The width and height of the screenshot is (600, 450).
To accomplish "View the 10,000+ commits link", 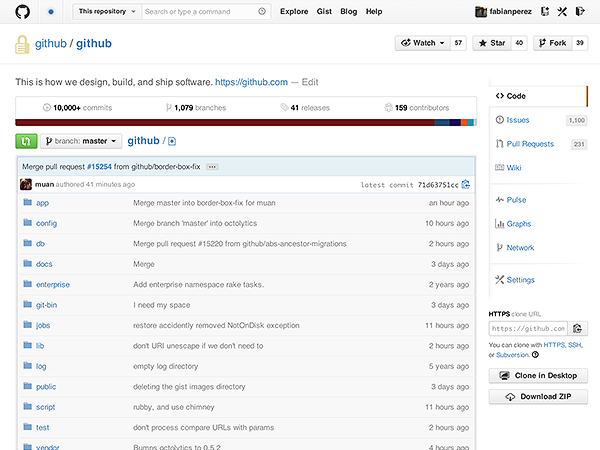I will click(x=77, y=108).
